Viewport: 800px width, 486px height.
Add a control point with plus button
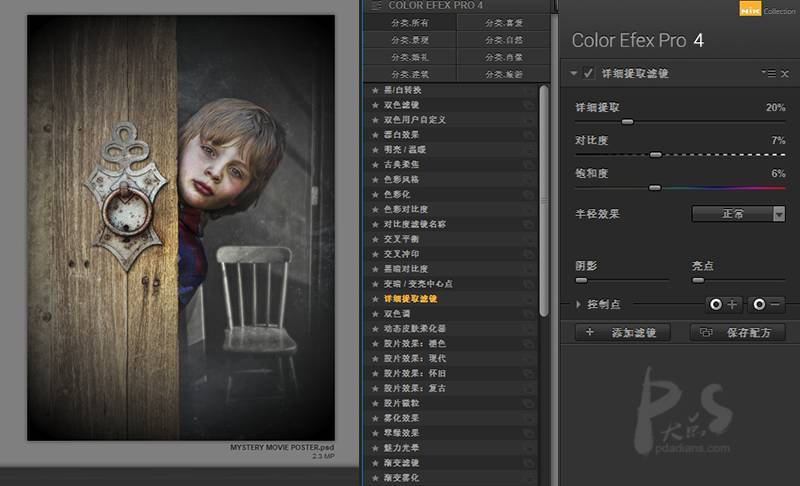723,304
